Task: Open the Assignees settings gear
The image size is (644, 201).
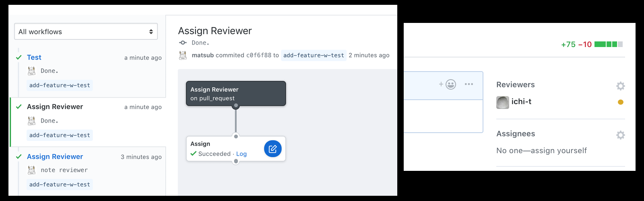Action: click(620, 135)
